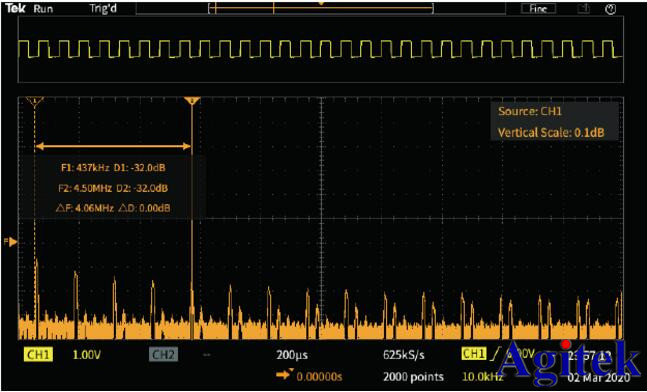Open the help question-mark icon
This screenshot has width=647, height=392.
click(x=611, y=9)
